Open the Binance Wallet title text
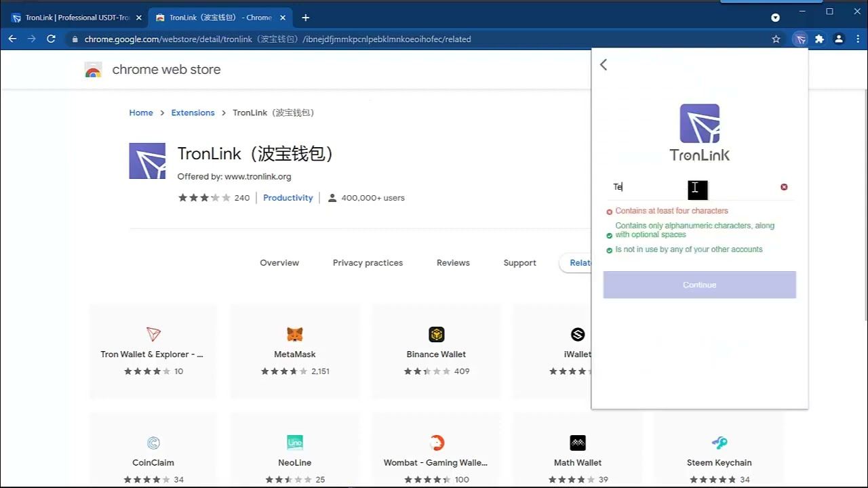 coord(436,354)
